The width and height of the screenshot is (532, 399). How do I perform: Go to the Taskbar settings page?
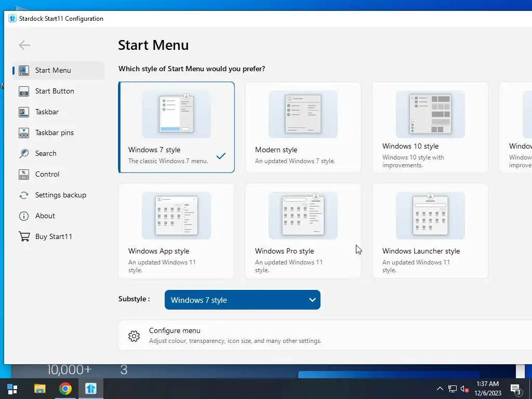pyautogui.click(x=58, y=112)
